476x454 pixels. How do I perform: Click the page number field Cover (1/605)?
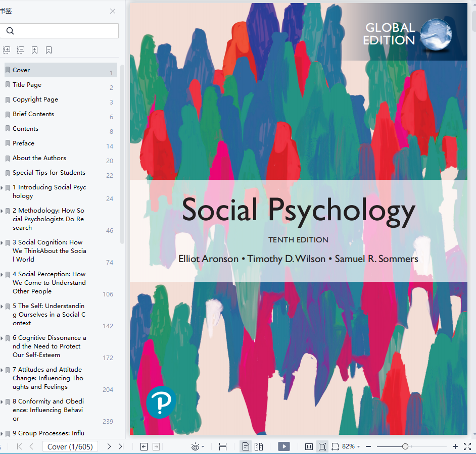[x=70, y=446]
